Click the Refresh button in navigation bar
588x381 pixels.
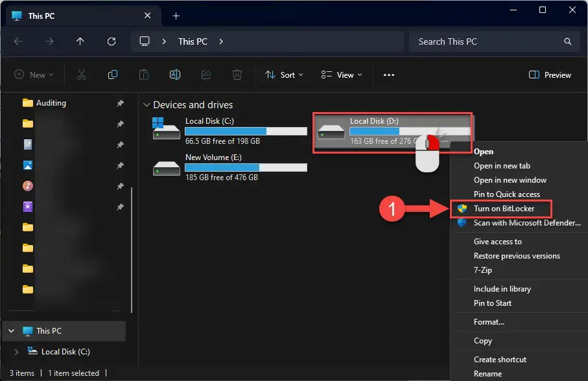[x=112, y=41]
